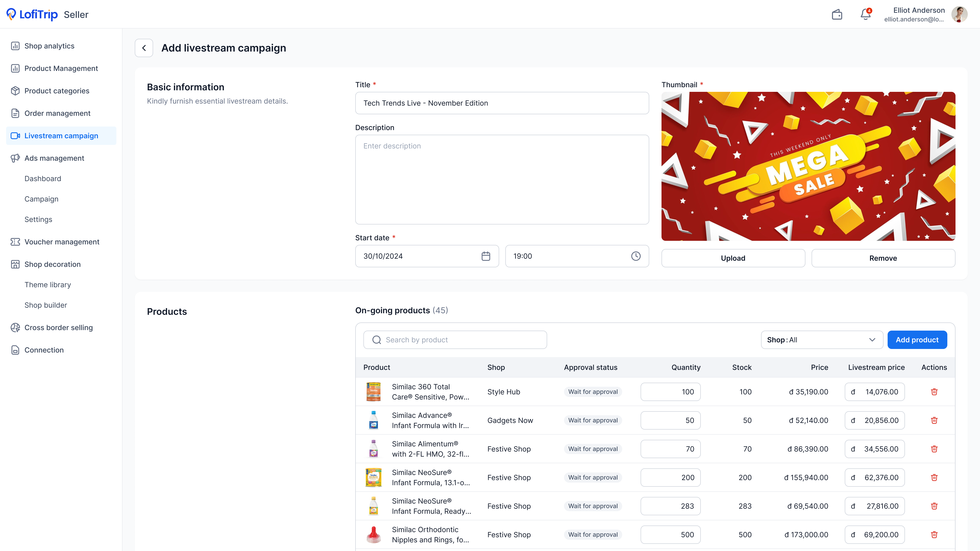This screenshot has width=980, height=551.
Task: Edit livestream price 34,556.00 field
Action: [x=875, y=449]
